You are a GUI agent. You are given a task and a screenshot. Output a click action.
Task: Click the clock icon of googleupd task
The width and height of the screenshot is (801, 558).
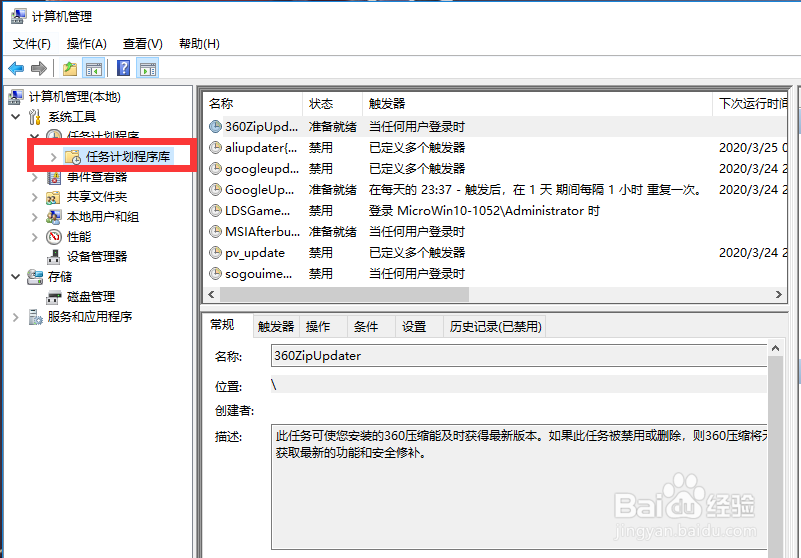coord(216,169)
